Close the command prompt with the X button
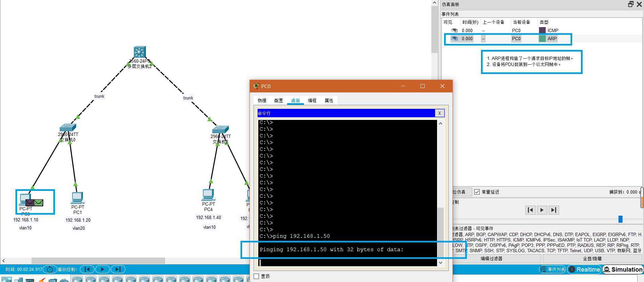644x282 pixels. pyautogui.click(x=439, y=113)
